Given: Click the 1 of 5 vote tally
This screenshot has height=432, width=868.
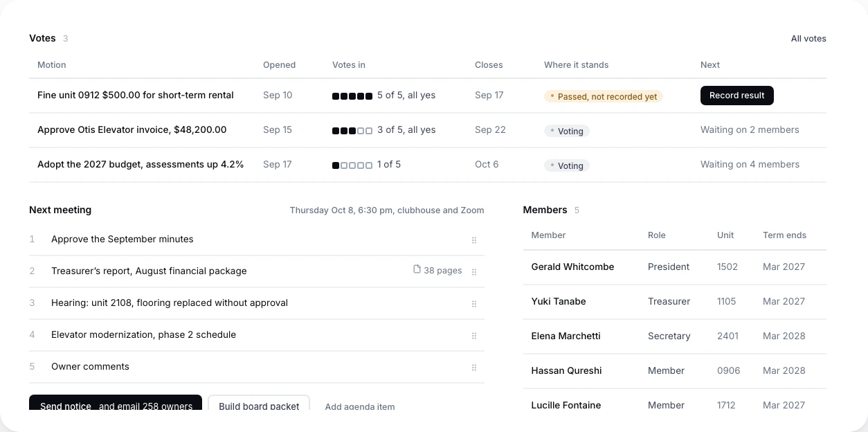Looking at the screenshot, I should click(367, 165).
